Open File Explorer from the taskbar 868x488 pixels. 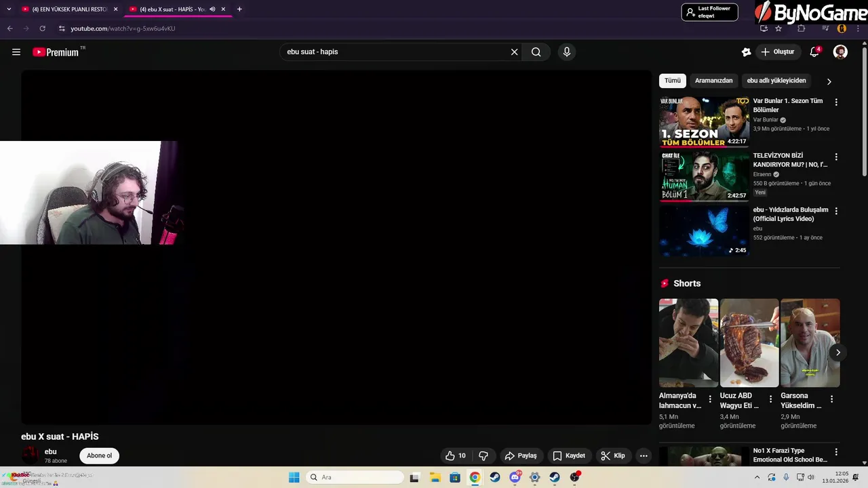pyautogui.click(x=435, y=477)
